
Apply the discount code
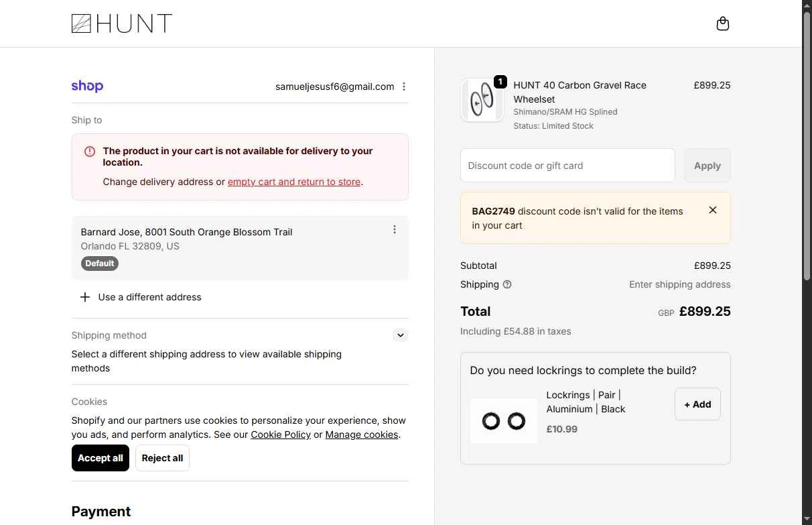click(x=707, y=166)
